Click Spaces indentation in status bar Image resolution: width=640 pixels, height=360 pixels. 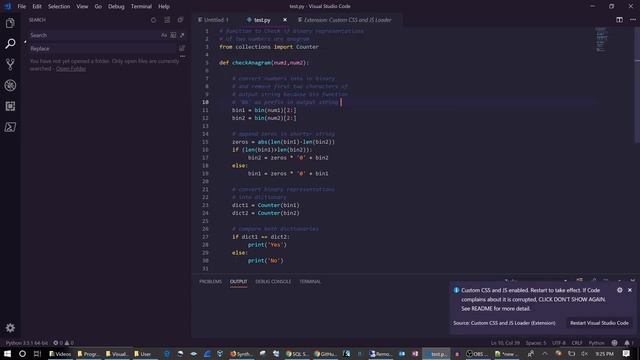click(x=536, y=343)
